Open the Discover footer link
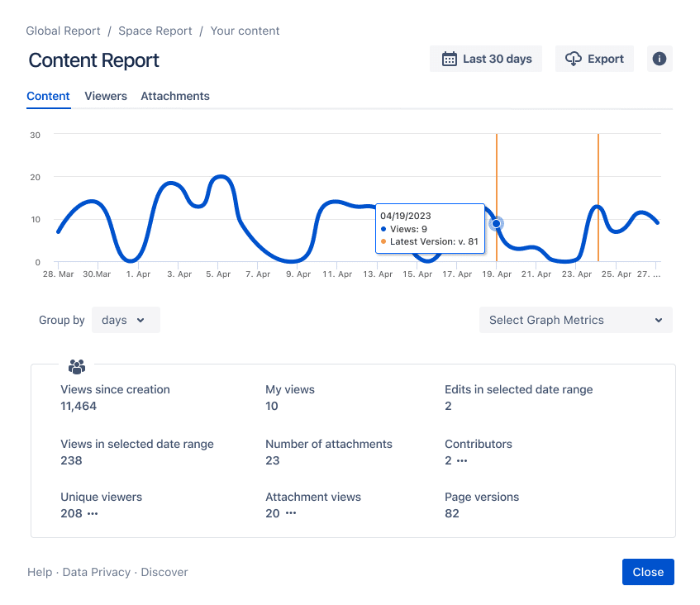 [164, 572]
